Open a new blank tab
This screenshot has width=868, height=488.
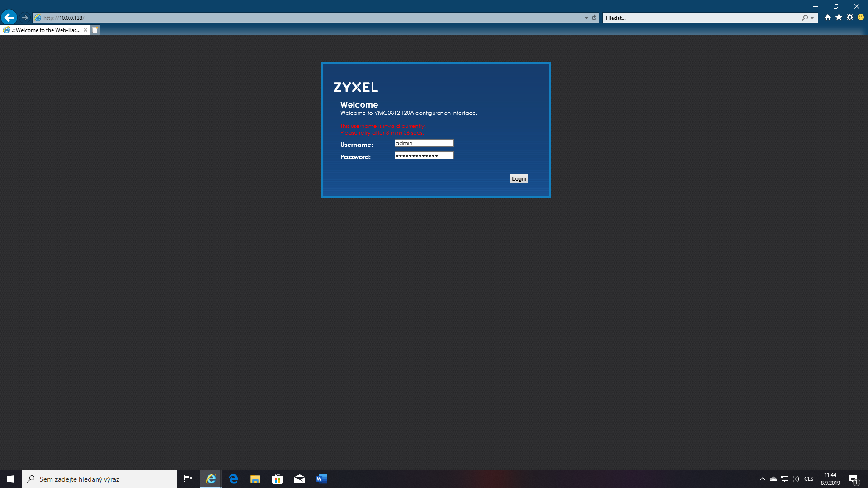coord(95,30)
